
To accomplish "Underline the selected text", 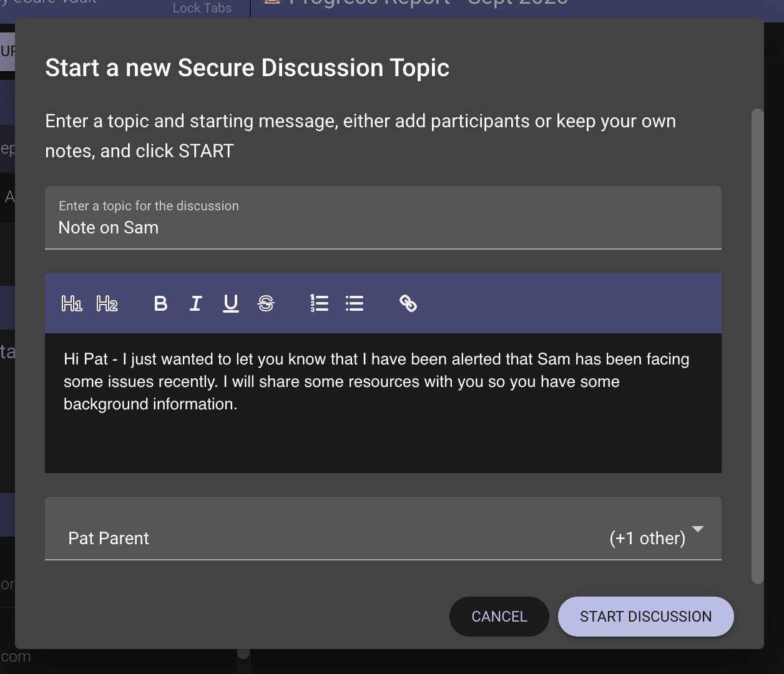I will 231,304.
